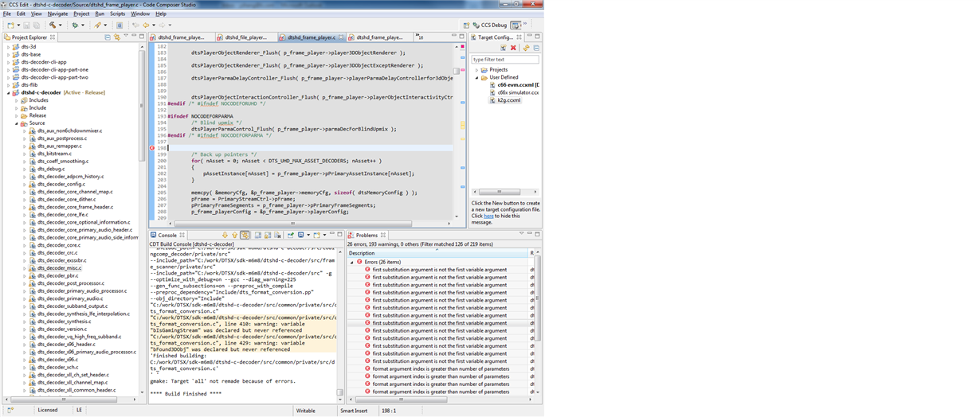Show hidden editor tabs list chevron
The width and height of the screenshot is (980, 417).
point(419,37)
